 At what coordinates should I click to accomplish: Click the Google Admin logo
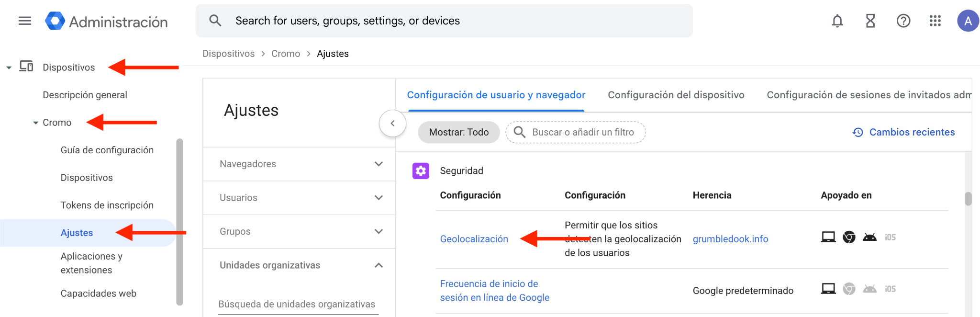click(x=55, y=21)
